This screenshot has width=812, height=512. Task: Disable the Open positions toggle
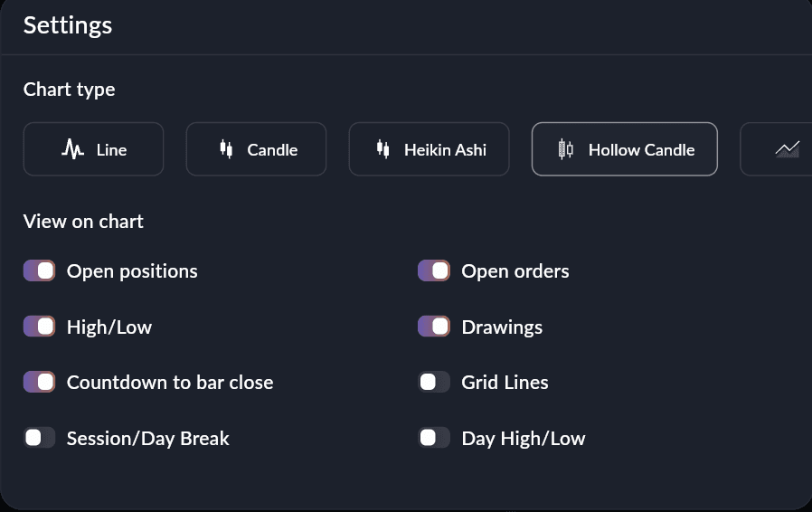point(40,270)
